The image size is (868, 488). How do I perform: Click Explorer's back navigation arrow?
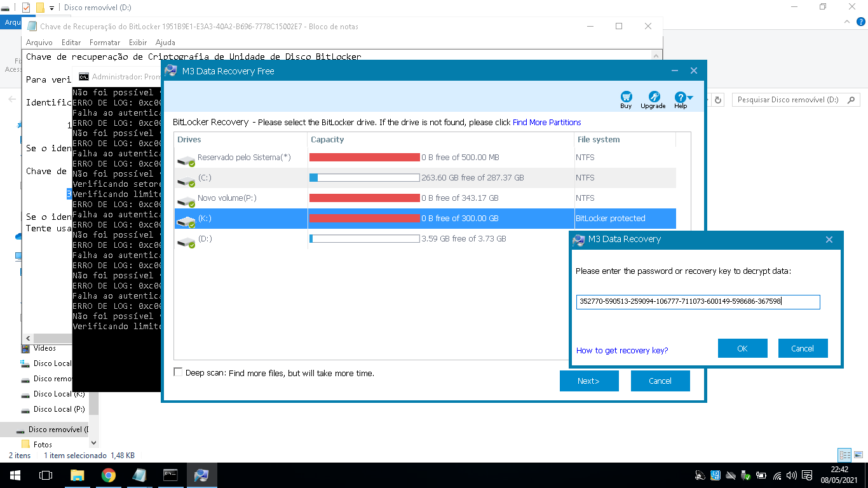click(11, 100)
